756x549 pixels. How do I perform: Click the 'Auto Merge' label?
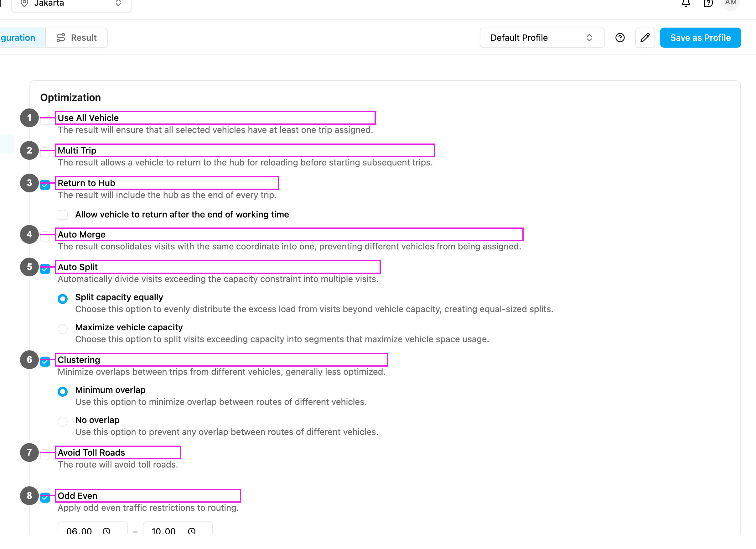[82, 235]
